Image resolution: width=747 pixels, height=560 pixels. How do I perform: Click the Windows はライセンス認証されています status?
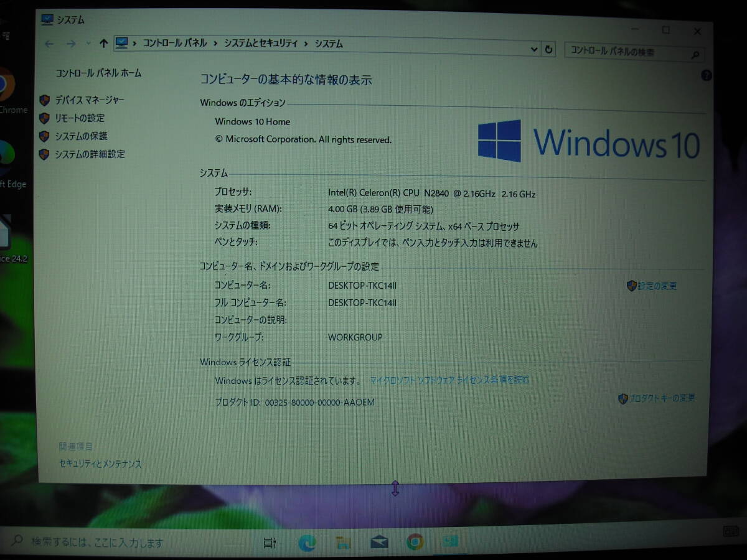point(287,380)
